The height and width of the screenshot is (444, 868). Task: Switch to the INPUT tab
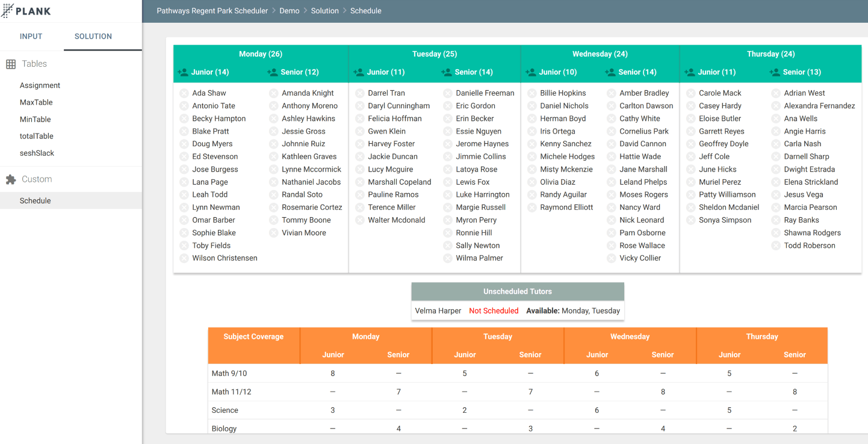click(x=31, y=37)
